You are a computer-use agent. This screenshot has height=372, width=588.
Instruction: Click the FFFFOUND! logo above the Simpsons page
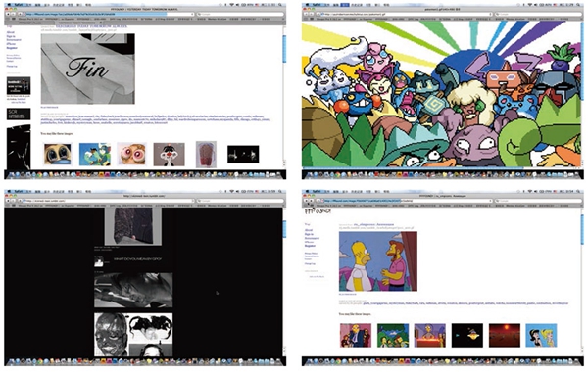[318, 211]
